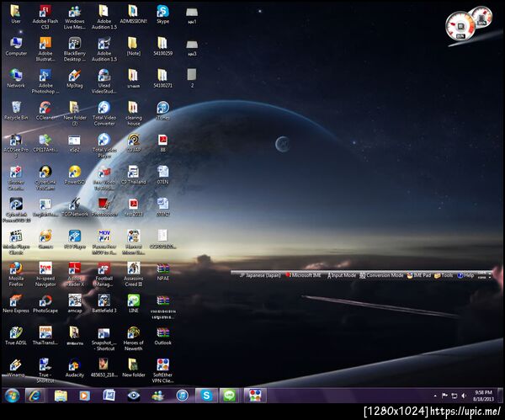Image resolution: width=505 pixels, height=420 pixels.
Task: Click Help on the language bar
Action: coord(465,275)
